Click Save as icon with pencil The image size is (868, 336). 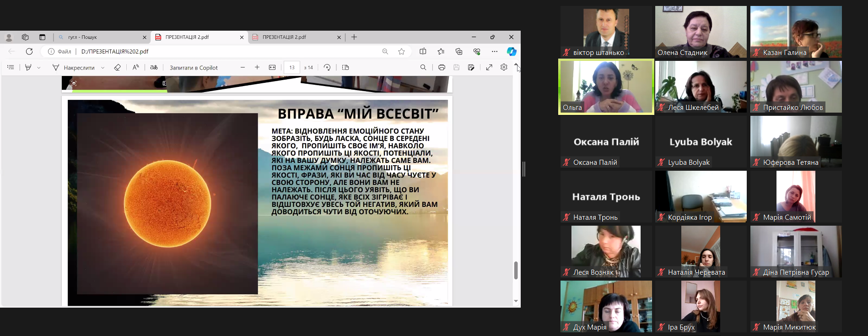pos(471,67)
